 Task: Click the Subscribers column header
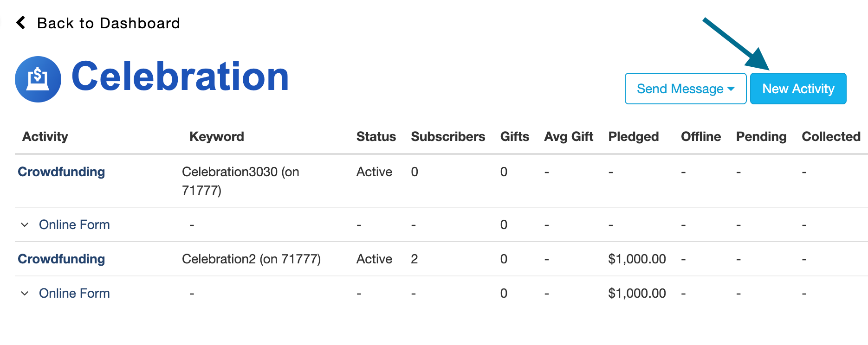point(447,137)
